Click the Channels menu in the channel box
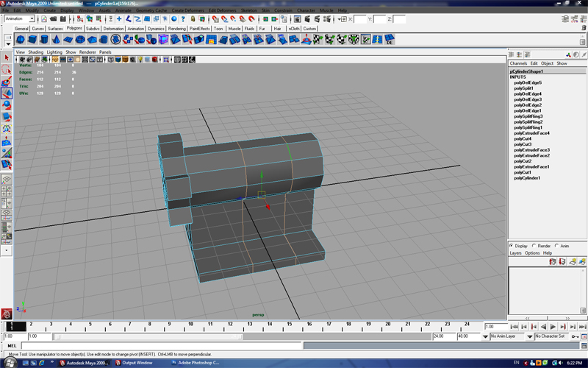This screenshot has width=588, height=368. [x=518, y=63]
